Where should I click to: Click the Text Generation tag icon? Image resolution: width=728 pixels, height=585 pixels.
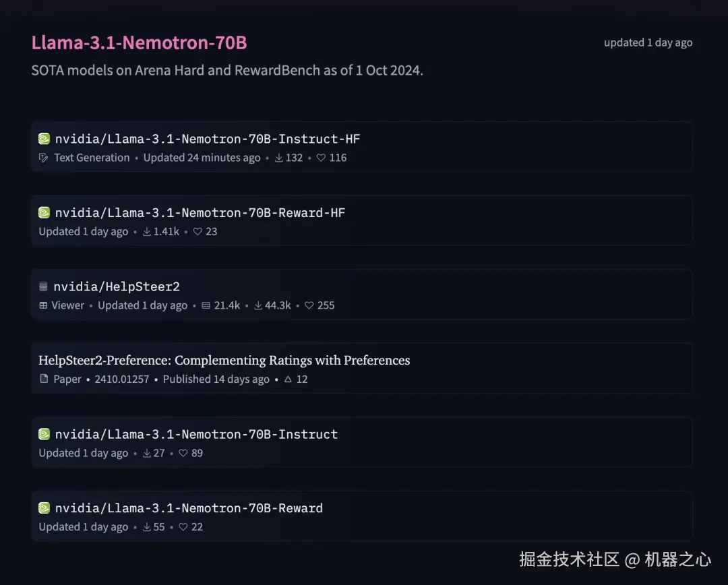pyautogui.click(x=44, y=158)
